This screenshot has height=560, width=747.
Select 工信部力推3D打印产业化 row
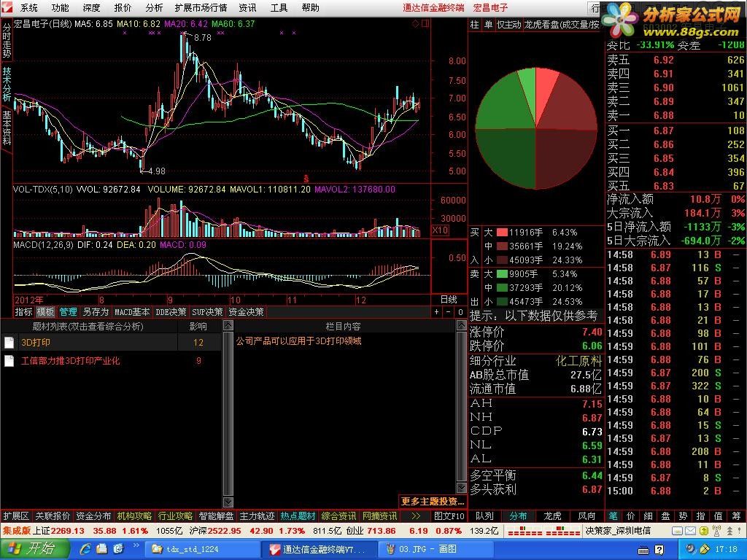point(111,361)
